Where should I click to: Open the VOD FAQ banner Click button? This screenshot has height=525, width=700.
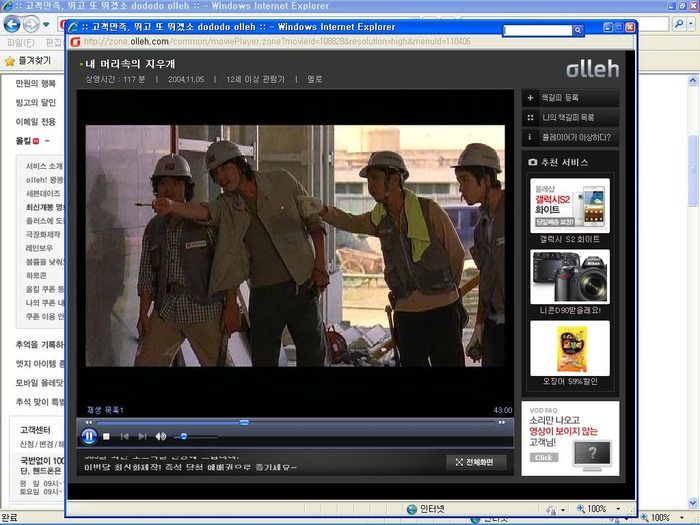pyautogui.click(x=544, y=458)
